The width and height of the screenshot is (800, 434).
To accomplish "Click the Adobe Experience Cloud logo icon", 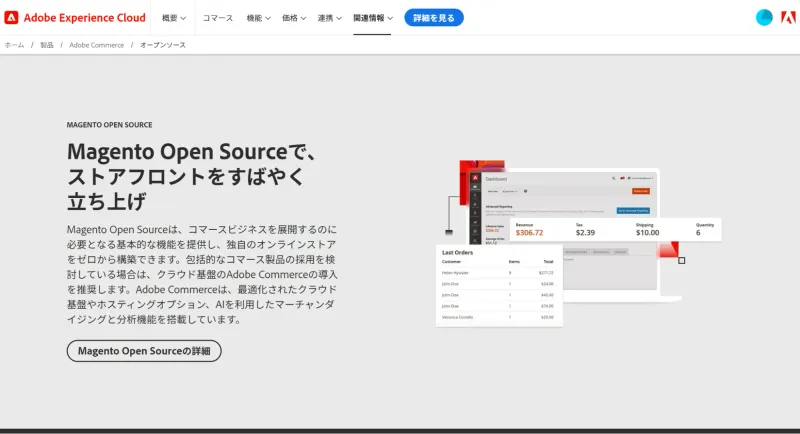I will coord(11,18).
